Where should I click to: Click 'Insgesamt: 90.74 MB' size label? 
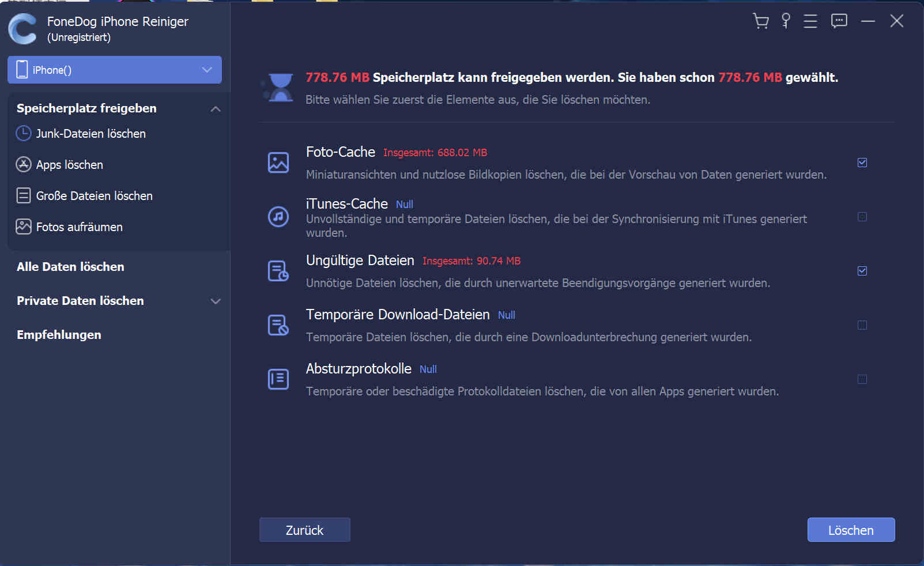[x=472, y=261]
